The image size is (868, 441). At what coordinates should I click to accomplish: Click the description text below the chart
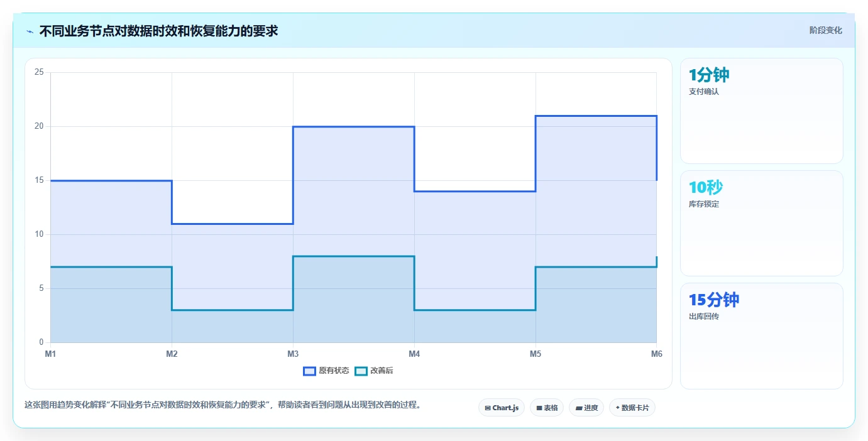point(222,405)
